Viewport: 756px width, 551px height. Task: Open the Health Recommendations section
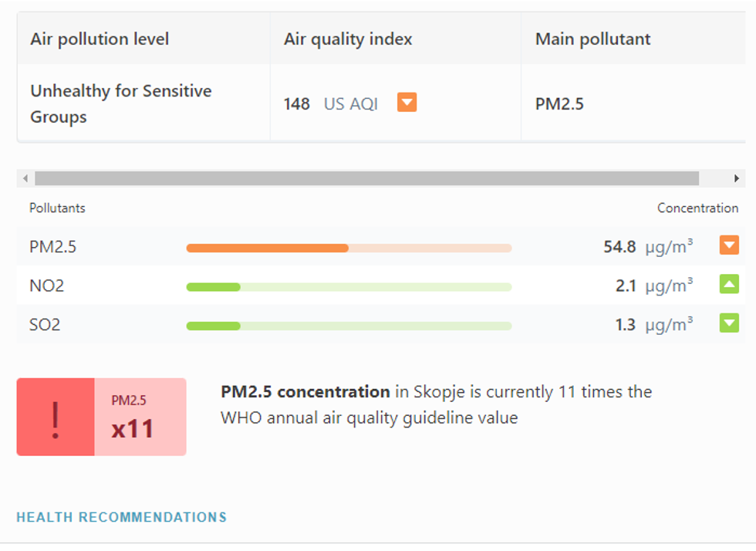coord(122,517)
